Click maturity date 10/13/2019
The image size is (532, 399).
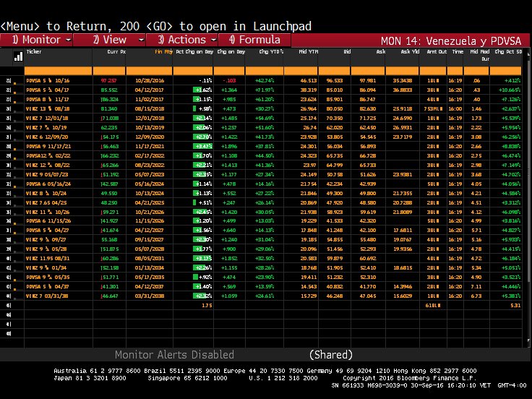coord(150,127)
